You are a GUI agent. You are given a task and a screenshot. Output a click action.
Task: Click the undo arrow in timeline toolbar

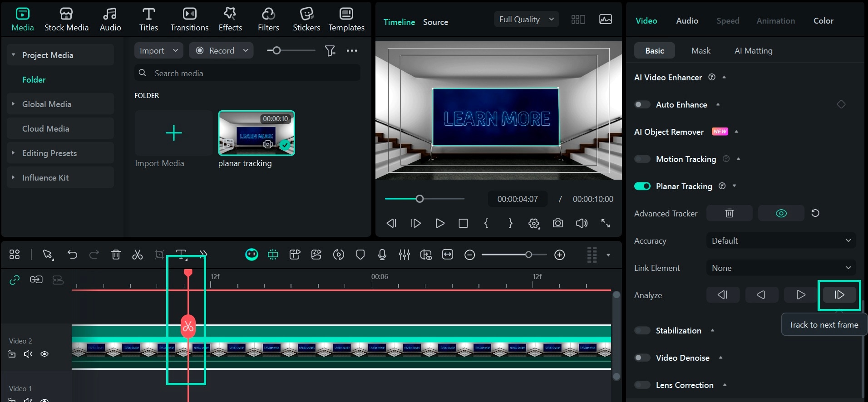72,255
